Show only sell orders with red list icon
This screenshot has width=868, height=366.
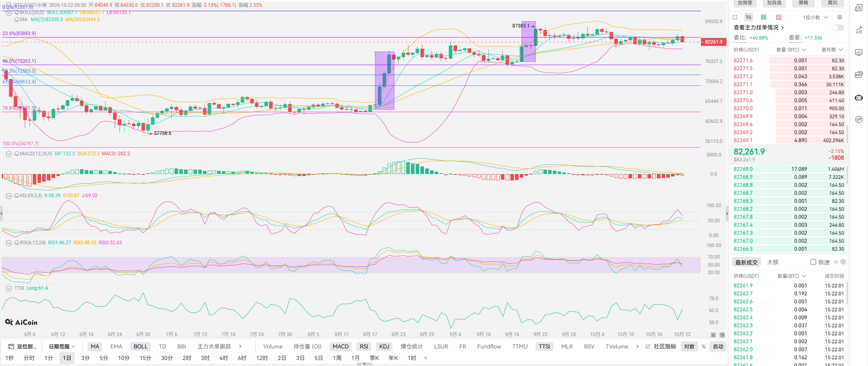779,17
